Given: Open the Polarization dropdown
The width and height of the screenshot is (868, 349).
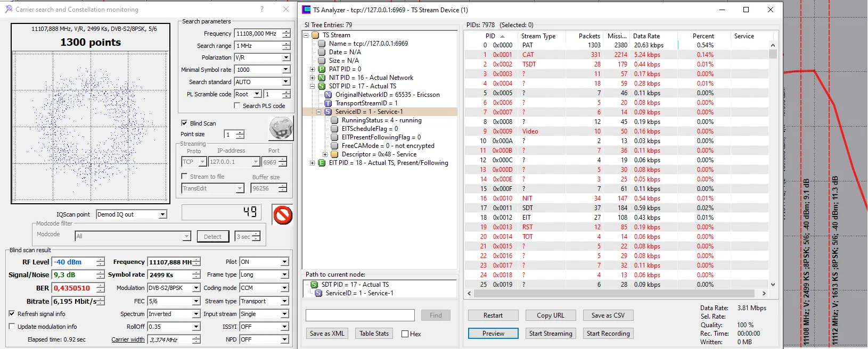Looking at the screenshot, I should 286,57.
